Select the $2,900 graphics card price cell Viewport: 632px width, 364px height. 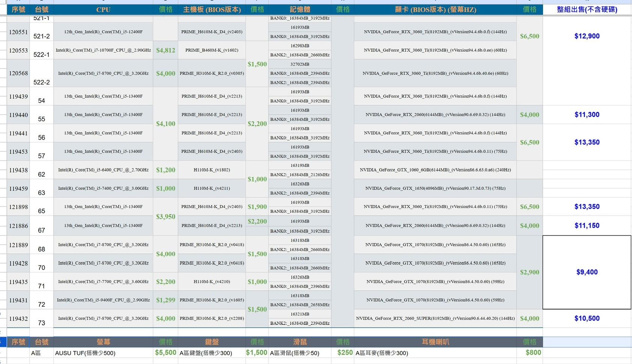pos(530,272)
